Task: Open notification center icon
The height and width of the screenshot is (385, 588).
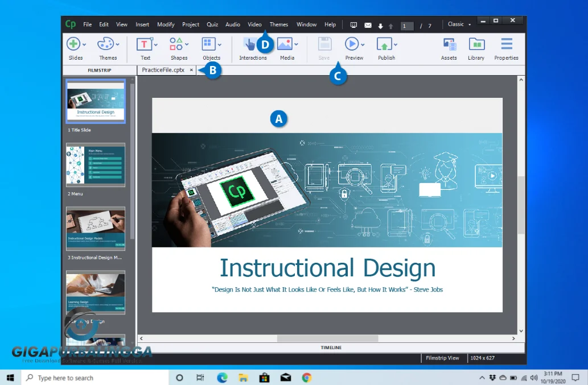Action: click(x=575, y=378)
